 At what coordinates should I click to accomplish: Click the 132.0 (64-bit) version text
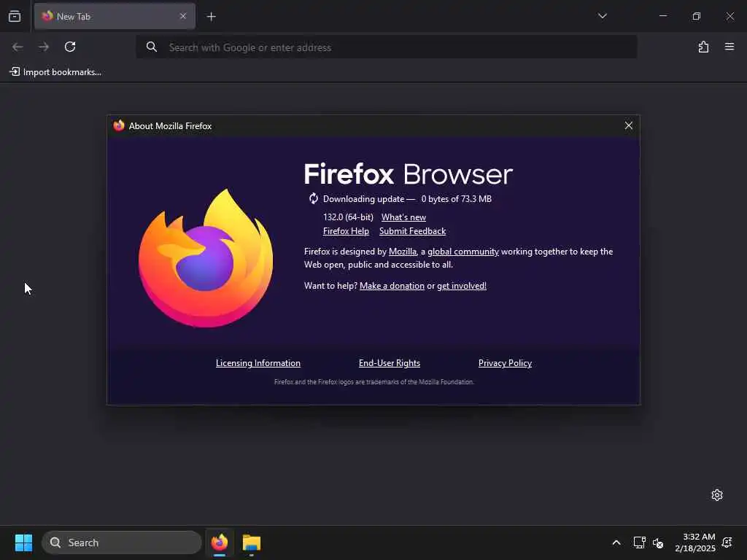348,217
